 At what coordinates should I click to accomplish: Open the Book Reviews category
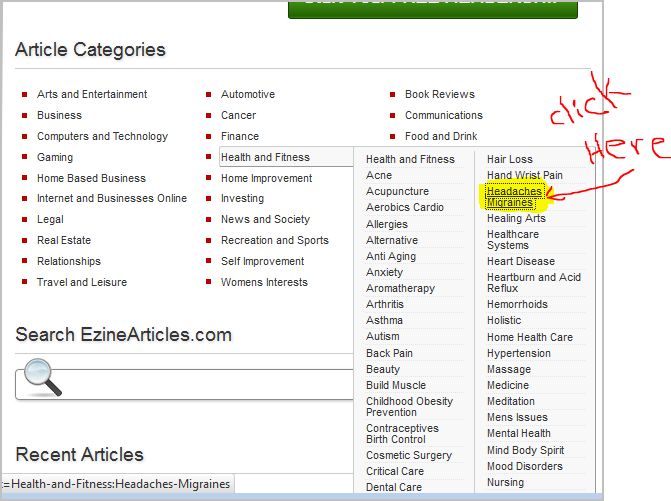(439, 94)
